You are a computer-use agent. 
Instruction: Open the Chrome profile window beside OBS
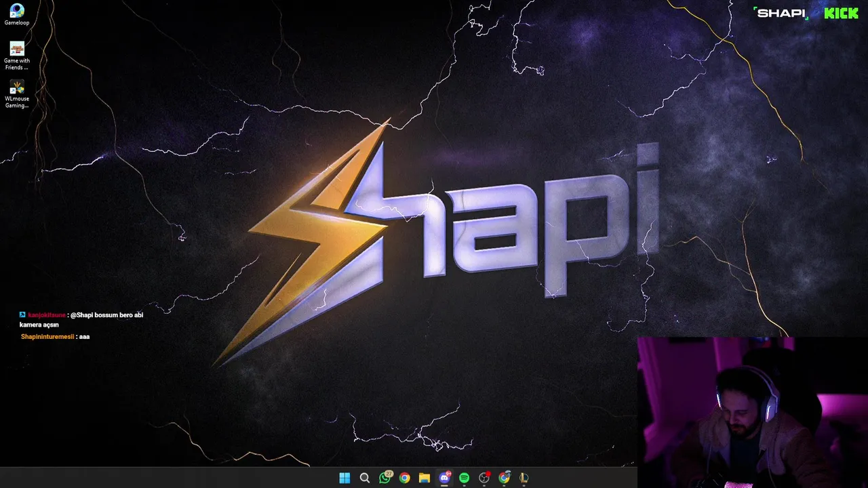pos(504,478)
